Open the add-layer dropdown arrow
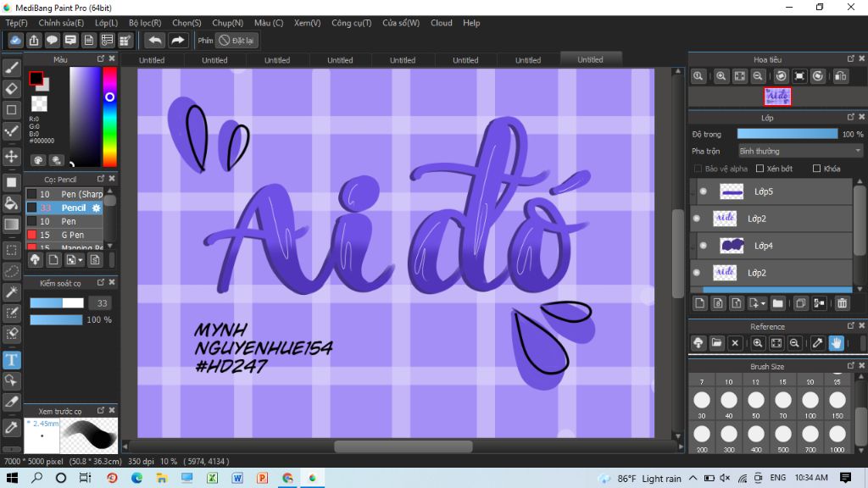868x488 pixels. [763, 304]
